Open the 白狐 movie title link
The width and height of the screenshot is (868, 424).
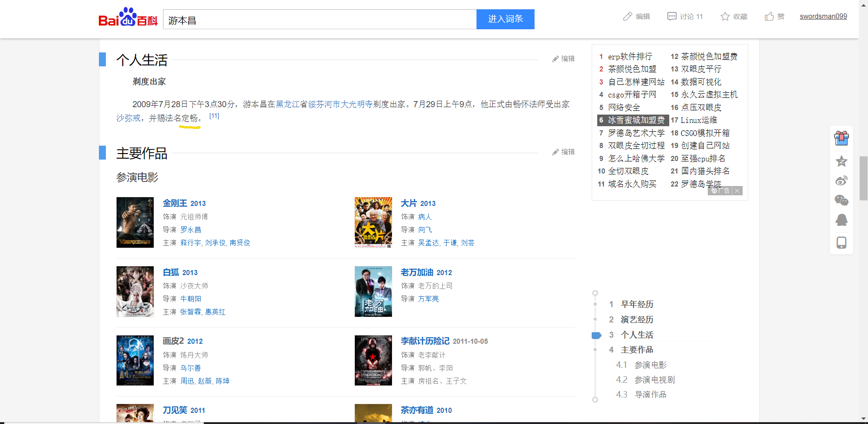(x=171, y=272)
